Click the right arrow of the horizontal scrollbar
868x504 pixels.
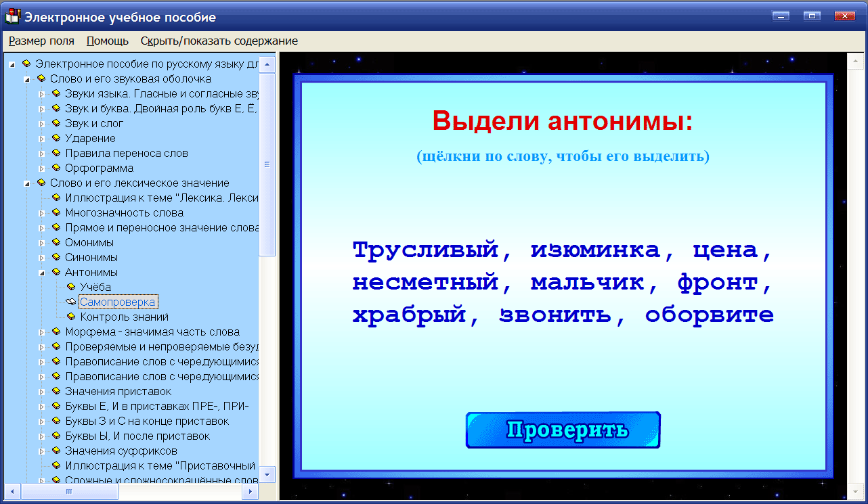coord(250,492)
